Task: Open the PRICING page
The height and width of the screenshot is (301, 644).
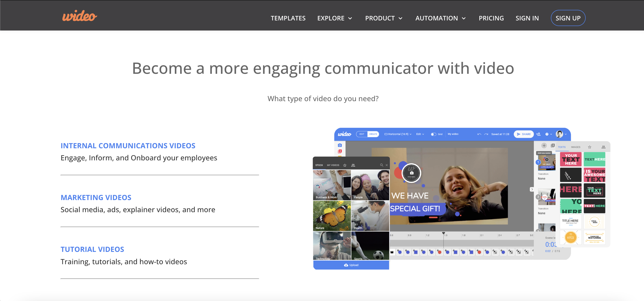Action: pos(491,18)
